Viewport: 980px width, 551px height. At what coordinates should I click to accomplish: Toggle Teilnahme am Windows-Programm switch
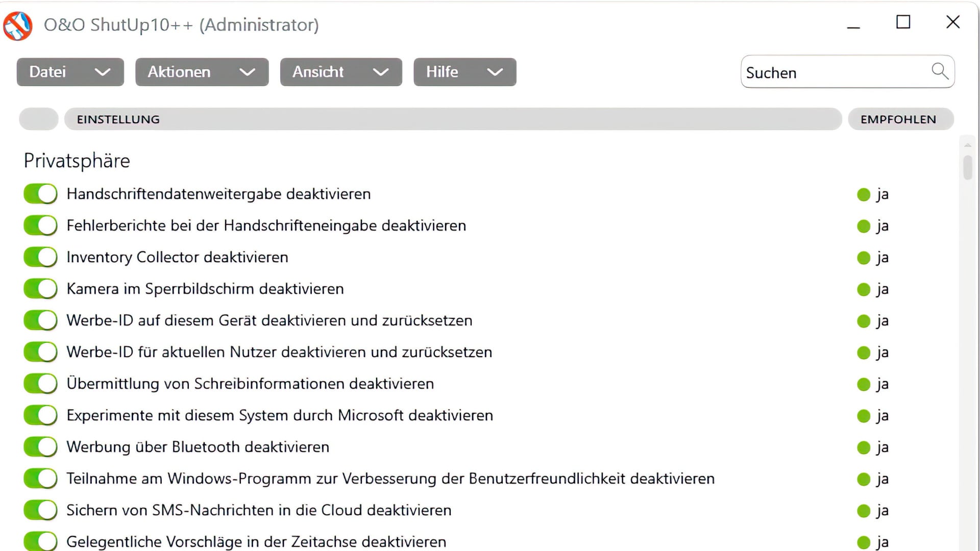click(x=40, y=479)
